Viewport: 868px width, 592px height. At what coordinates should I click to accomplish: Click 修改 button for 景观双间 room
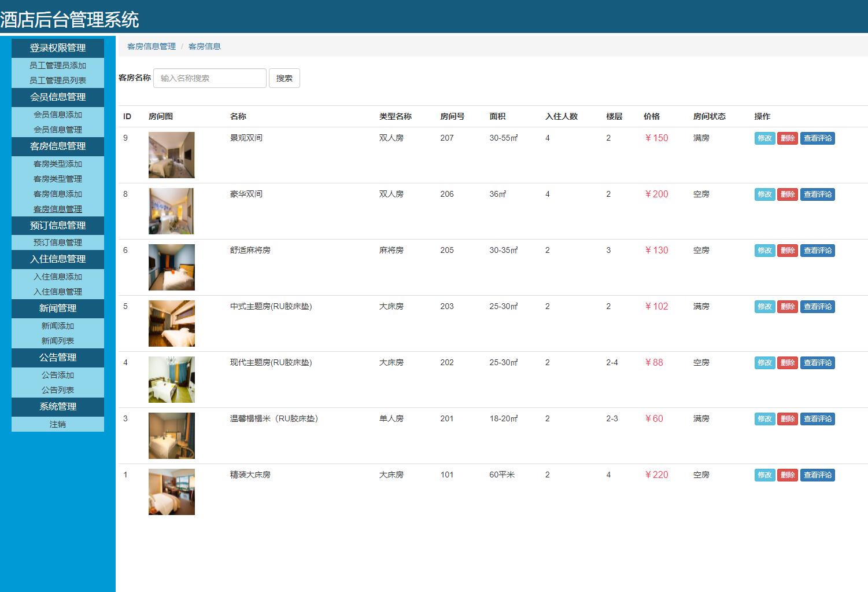point(764,138)
